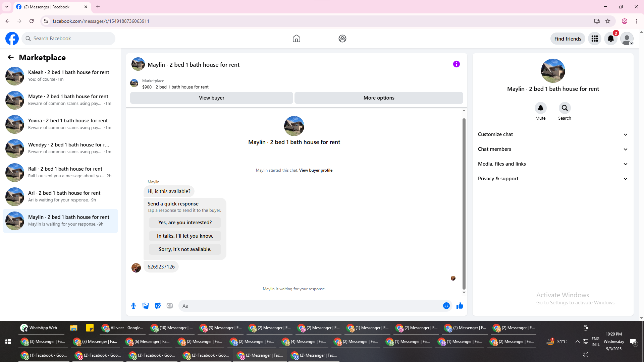Open Yovira conversation
Viewport: 644px width, 362px height.
60,124
